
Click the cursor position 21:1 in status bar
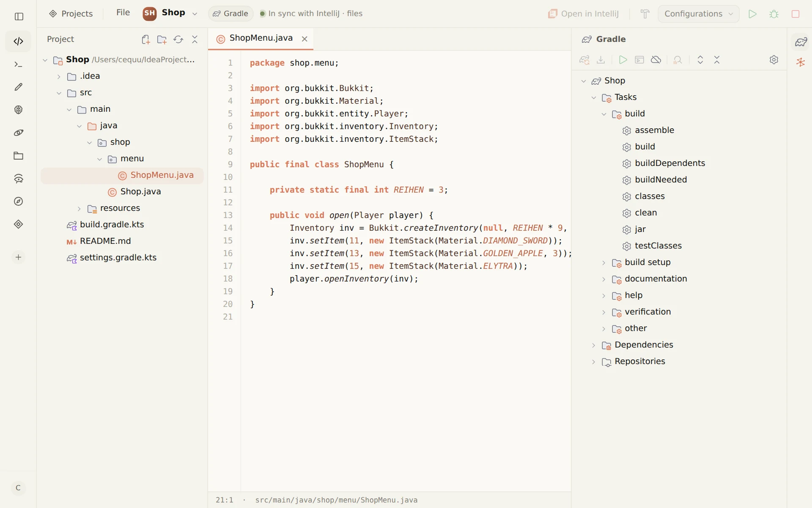(225, 500)
